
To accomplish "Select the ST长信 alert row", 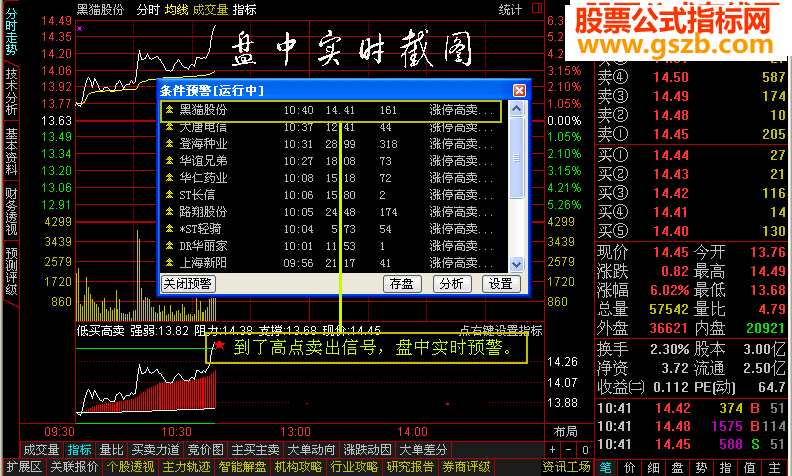I will 334,195.
